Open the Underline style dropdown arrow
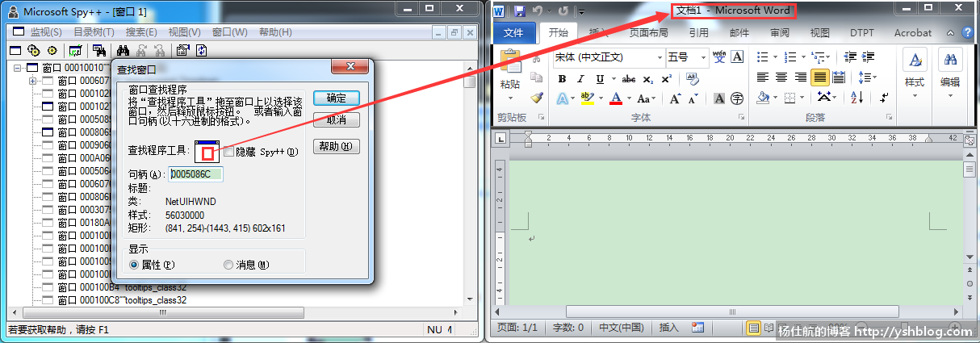 tap(613, 79)
